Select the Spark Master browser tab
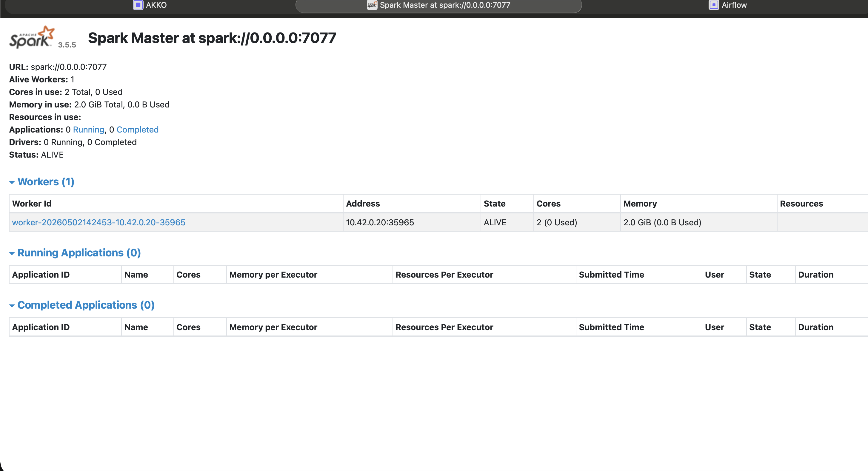 [x=438, y=6]
